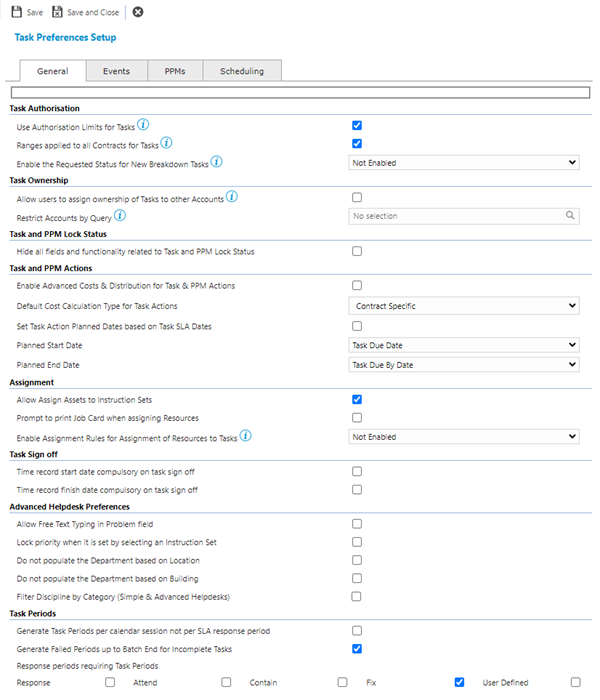Enable Advanced Costs & Distribution checkbox

pyautogui.click(x=357, y=286)
